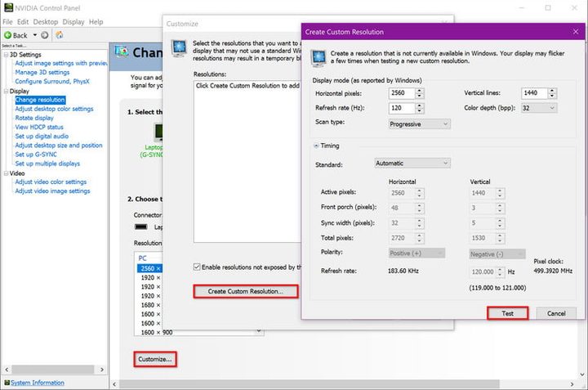
Task: Open Adjust desktop color settings
Action: coord(54,109)
